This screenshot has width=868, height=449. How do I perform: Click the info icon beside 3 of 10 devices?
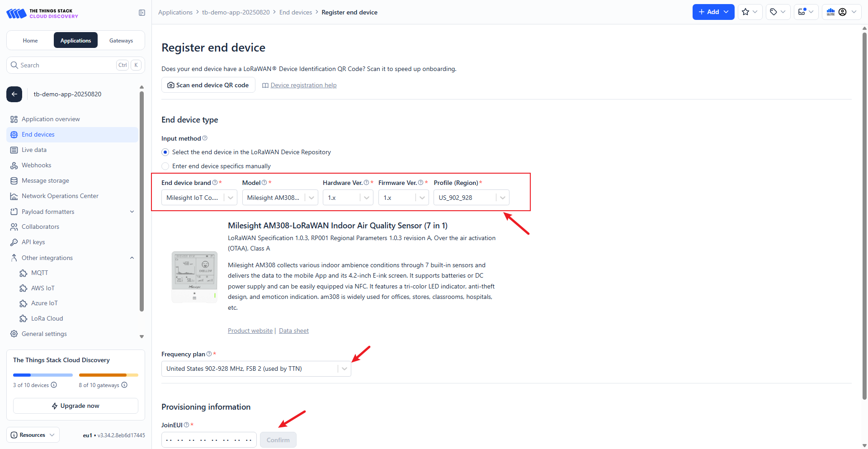tap(54, 385)
